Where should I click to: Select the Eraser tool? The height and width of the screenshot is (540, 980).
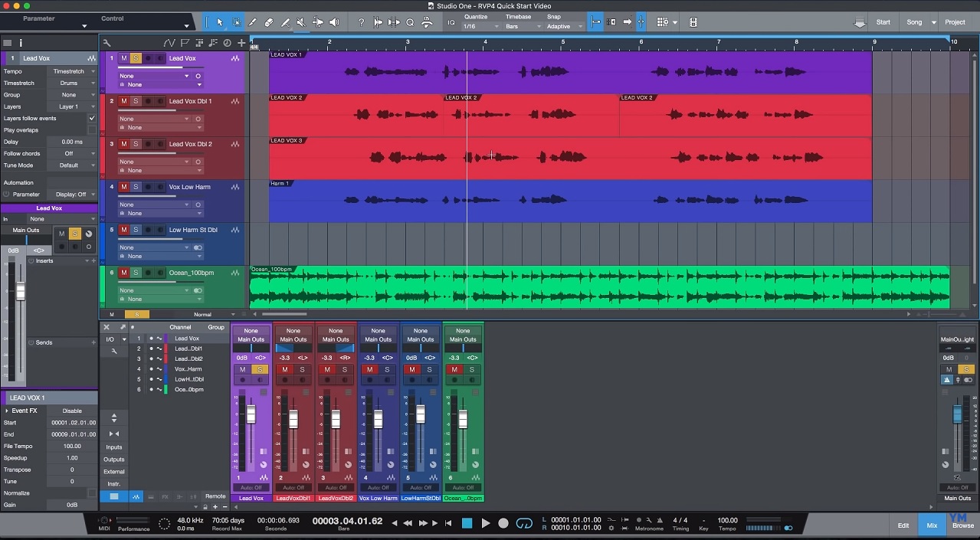(269, 22)
